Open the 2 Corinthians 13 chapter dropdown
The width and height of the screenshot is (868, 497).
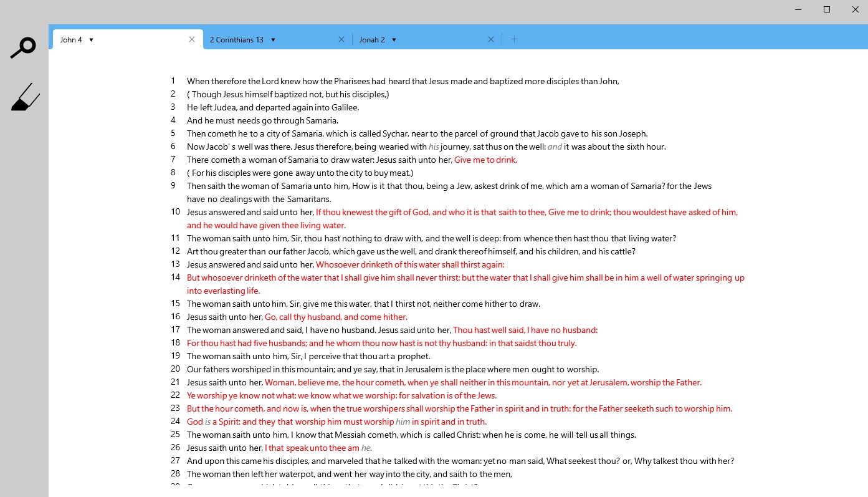pos(273,39)
